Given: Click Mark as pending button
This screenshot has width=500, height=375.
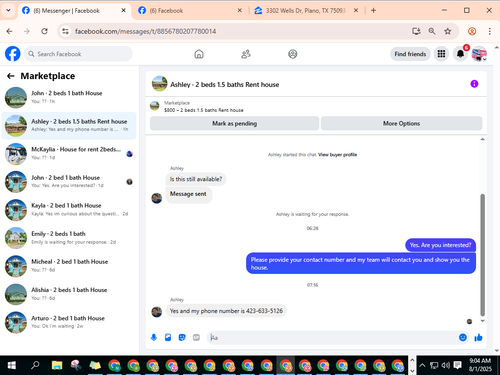Looking at the screenshot, I should click(x=234, y=123).
